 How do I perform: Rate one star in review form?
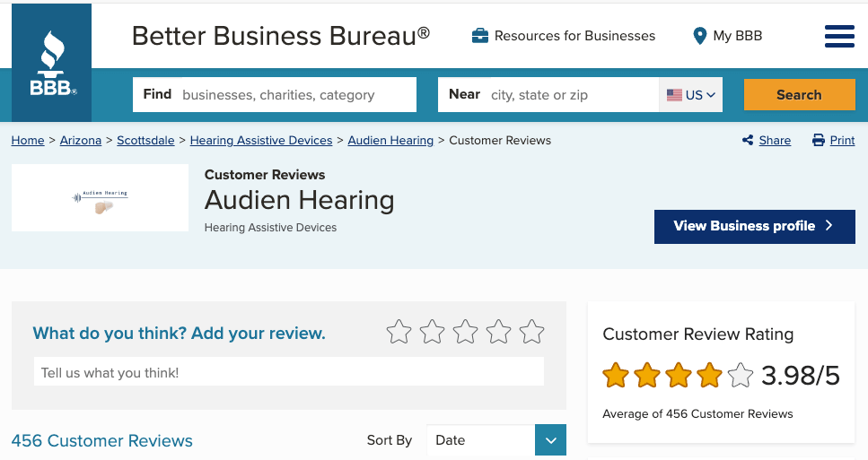pos(399,332)
